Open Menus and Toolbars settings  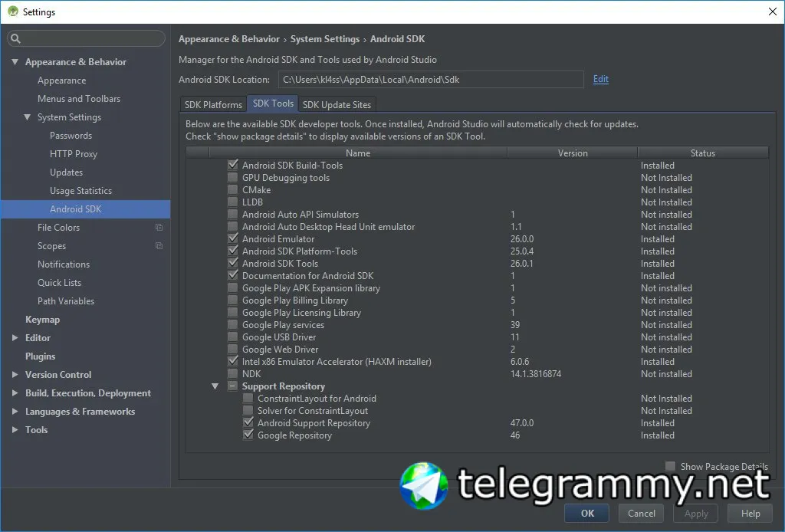click(x=79, y=99)
